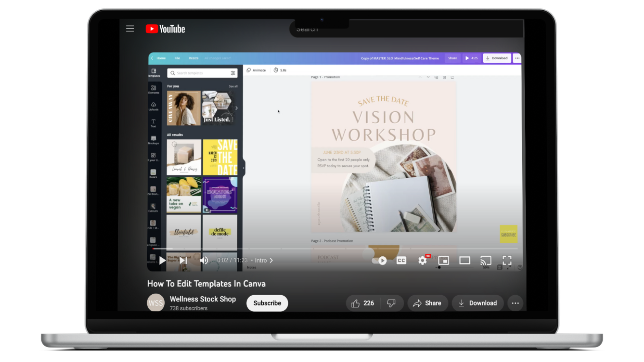Open the Templates side tab
The height and width of the screenshot is (362, 644).
pos(154,73)
